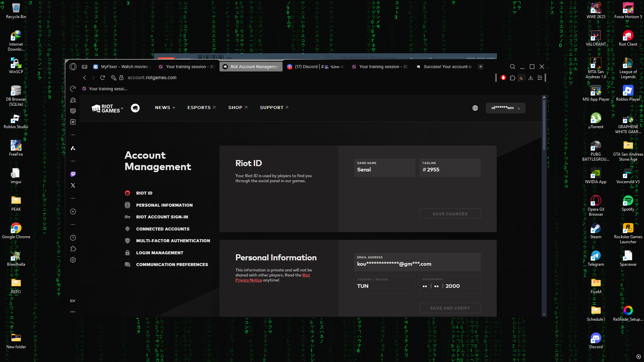This screenshot has width=644, height=362.
Task: Click the adblocker shield in the toolbar
Action: 503,77
